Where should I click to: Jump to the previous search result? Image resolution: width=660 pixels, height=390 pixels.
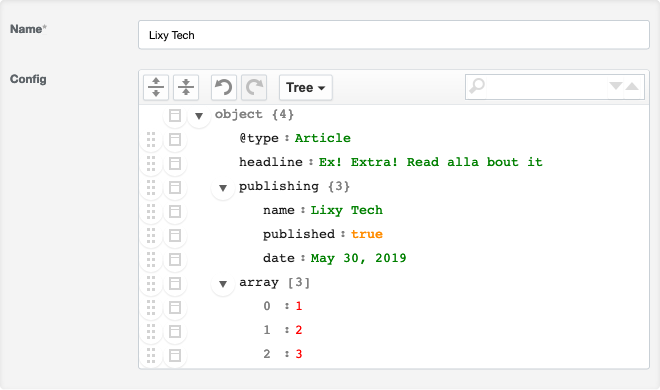click(x=632, y=86)
